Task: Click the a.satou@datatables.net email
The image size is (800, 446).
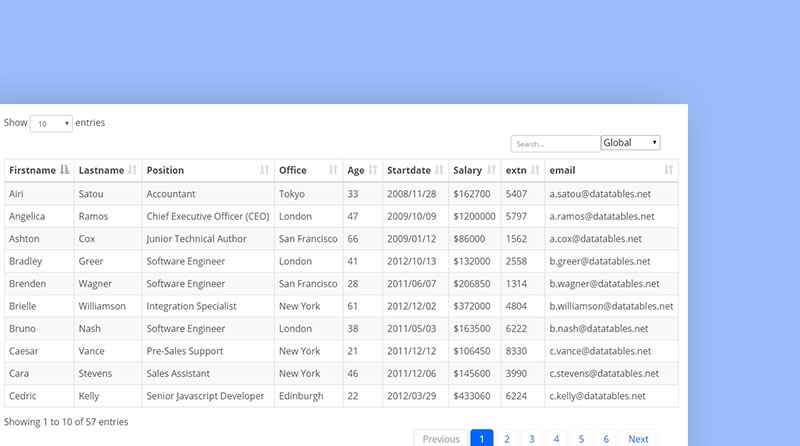Action: [600, 194]
